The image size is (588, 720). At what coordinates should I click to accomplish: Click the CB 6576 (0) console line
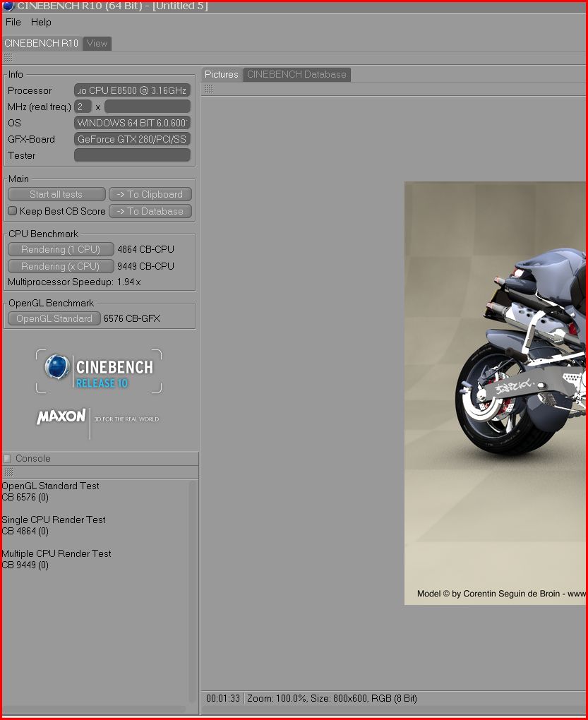pyautogui.click(x=25, y=498)
